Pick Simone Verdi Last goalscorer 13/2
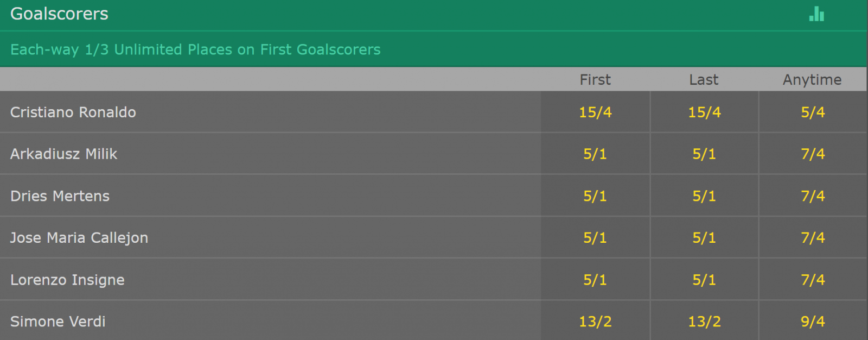 click(704, 321)
